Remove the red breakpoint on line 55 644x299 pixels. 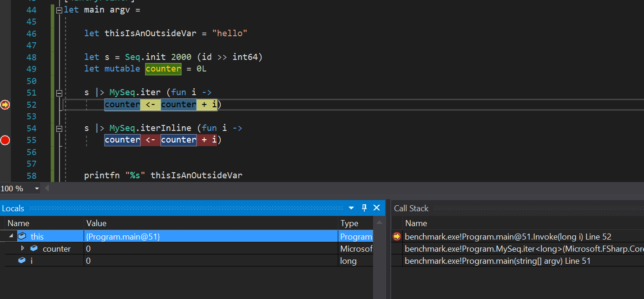5,140
